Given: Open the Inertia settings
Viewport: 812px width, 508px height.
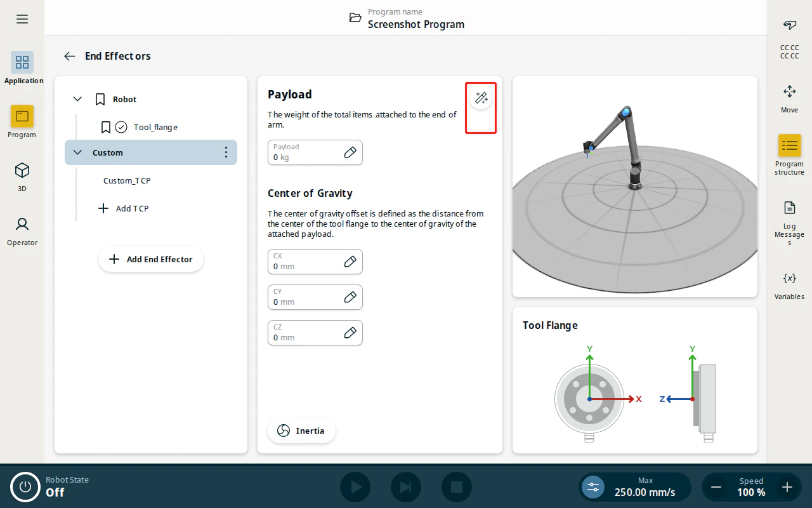Looking at the screenshot, I should [301, 431].
